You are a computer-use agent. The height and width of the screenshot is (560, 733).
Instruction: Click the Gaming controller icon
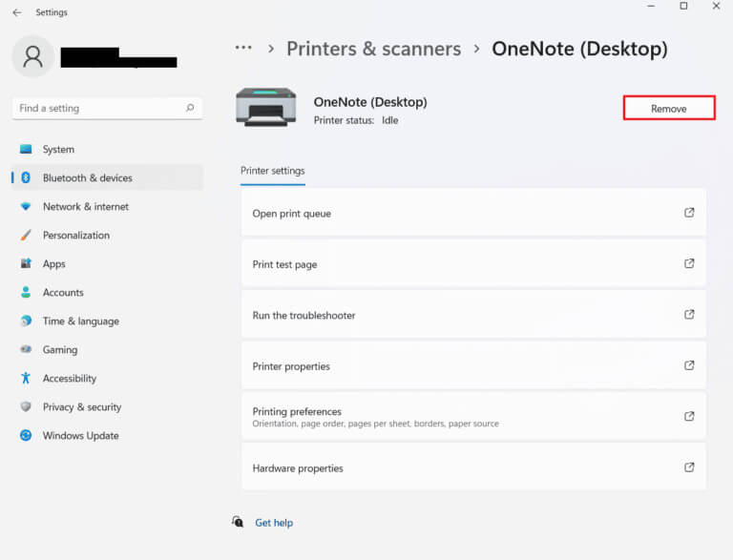coord(26,349)
